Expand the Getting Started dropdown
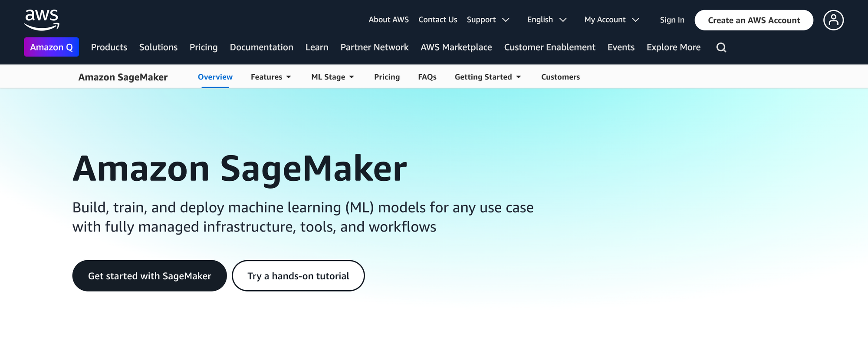This screenshot has height=348, width=868. 487,77
